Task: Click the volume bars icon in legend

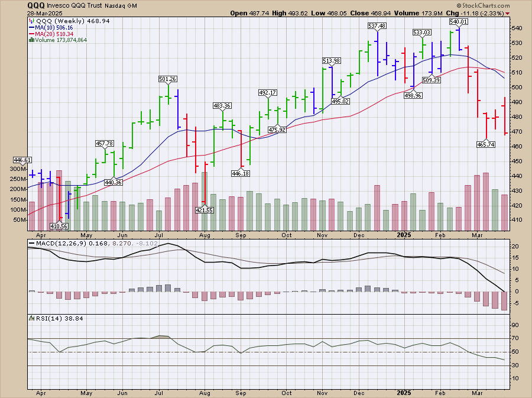Action: tap(31, 40)
